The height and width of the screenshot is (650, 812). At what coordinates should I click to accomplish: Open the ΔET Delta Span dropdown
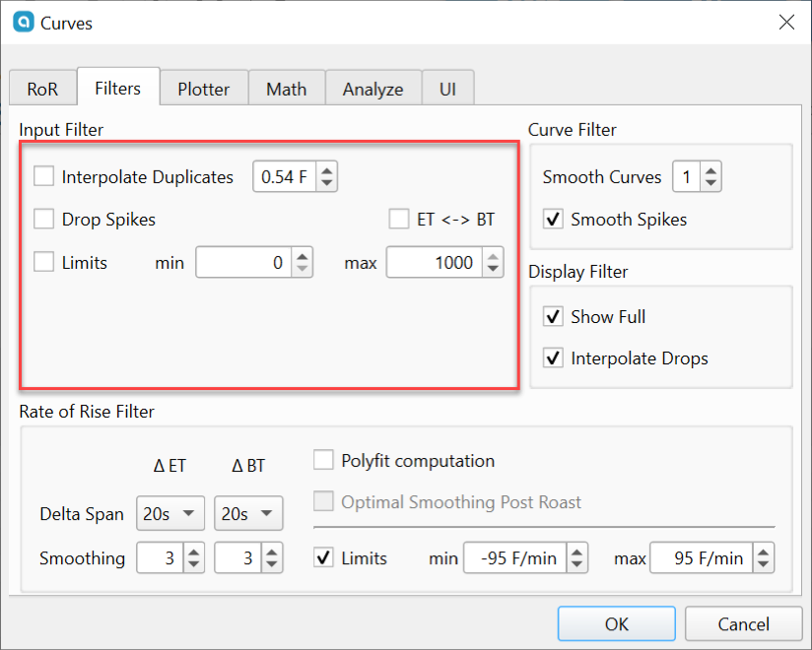pyautogui.click(x=170, y=513)
